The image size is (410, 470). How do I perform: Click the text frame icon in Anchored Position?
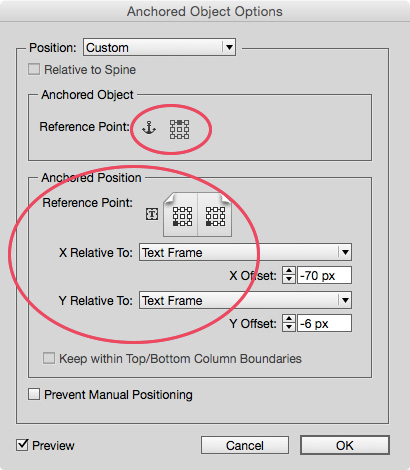pyautogui.click(x=152, y=214)
